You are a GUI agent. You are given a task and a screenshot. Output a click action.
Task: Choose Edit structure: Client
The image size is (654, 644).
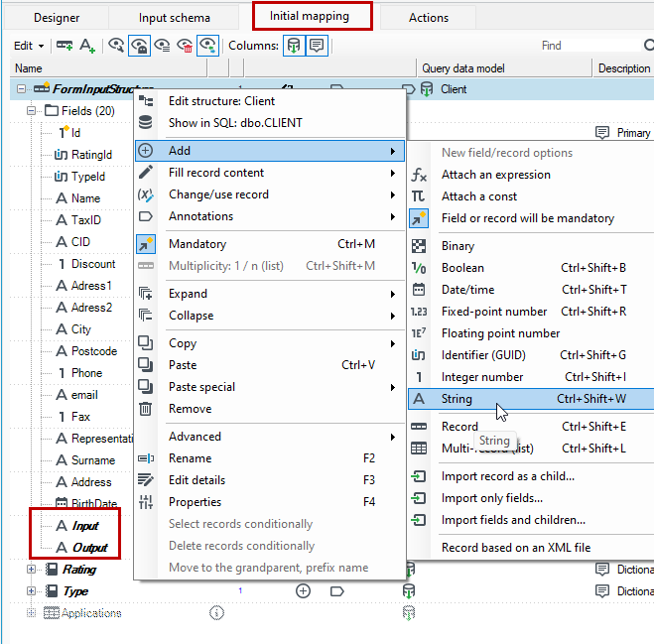pyautogui.click(x=270, y=101)
